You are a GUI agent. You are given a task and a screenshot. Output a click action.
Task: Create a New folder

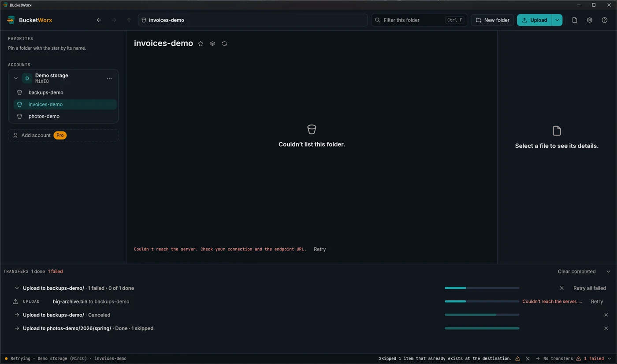(x=492, y=20)
